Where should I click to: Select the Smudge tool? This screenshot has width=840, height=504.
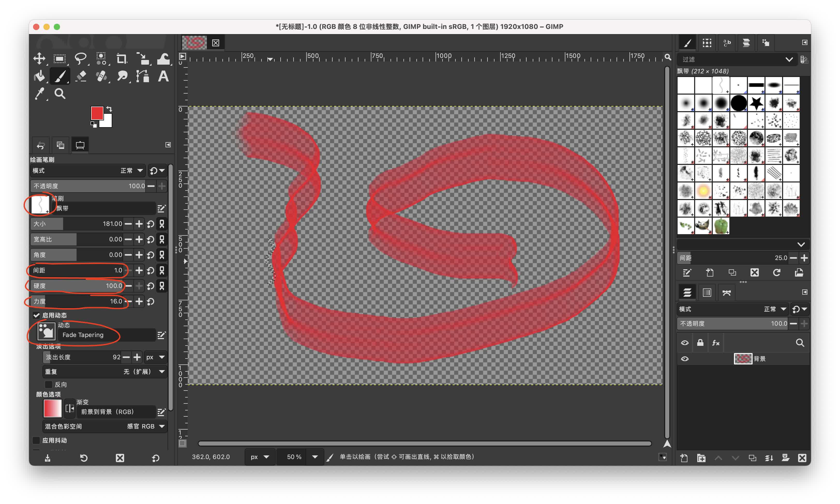click(x=122, y=76)
